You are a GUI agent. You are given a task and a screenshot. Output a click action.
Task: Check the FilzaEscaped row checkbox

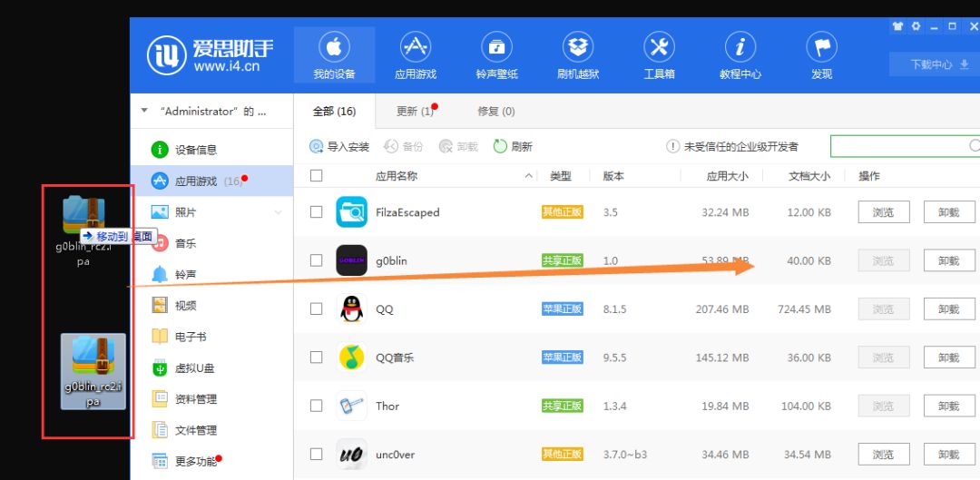tap(317, 212)
